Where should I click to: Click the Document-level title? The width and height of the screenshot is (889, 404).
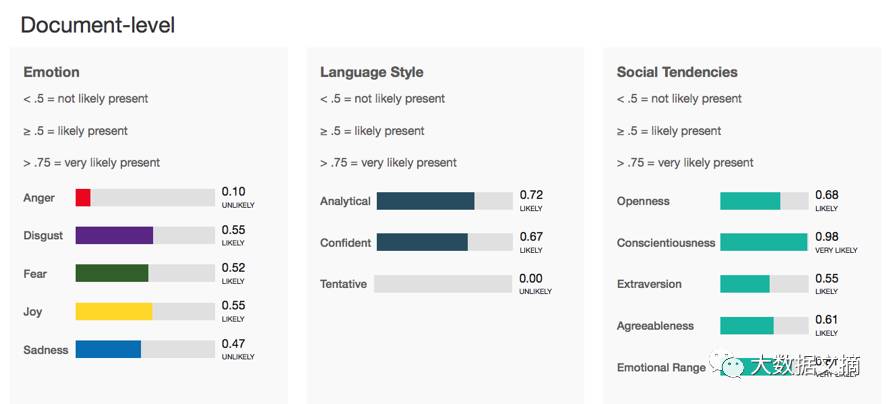pyautogui.click(x=98, y=25)
